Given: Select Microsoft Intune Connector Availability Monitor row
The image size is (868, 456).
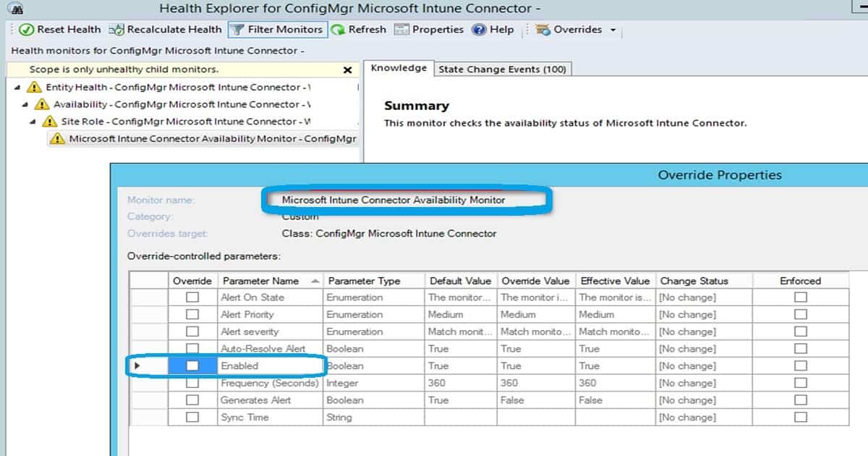Looking at the screenshot, I should coord(203,139).
